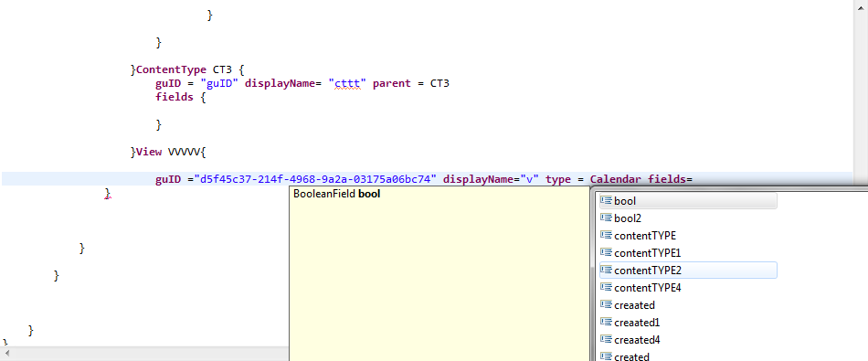The image size is (868, 361).
Task: Place cursor after 'fields=' on highlighted line
Action: coord(693,179)
